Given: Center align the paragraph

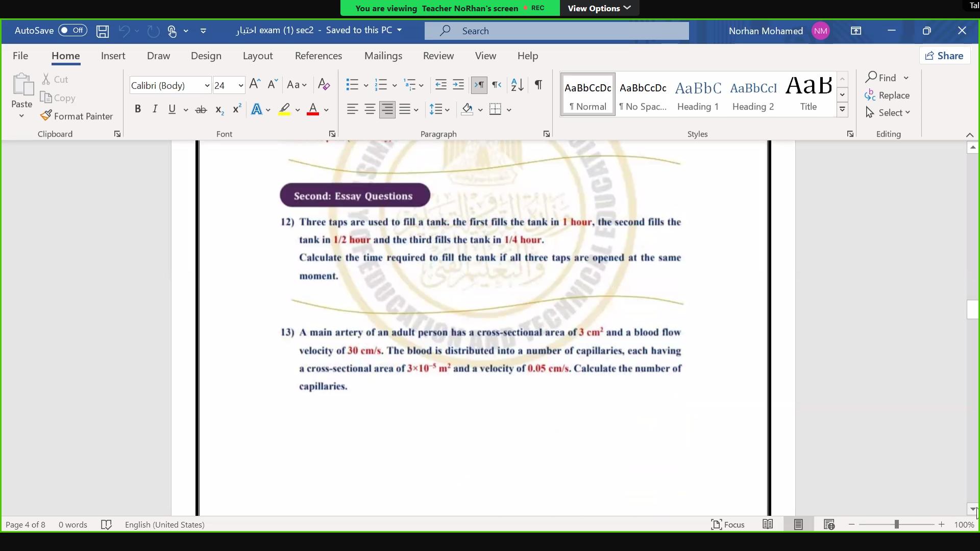Looking at the screenshot, I should point(370,110).
